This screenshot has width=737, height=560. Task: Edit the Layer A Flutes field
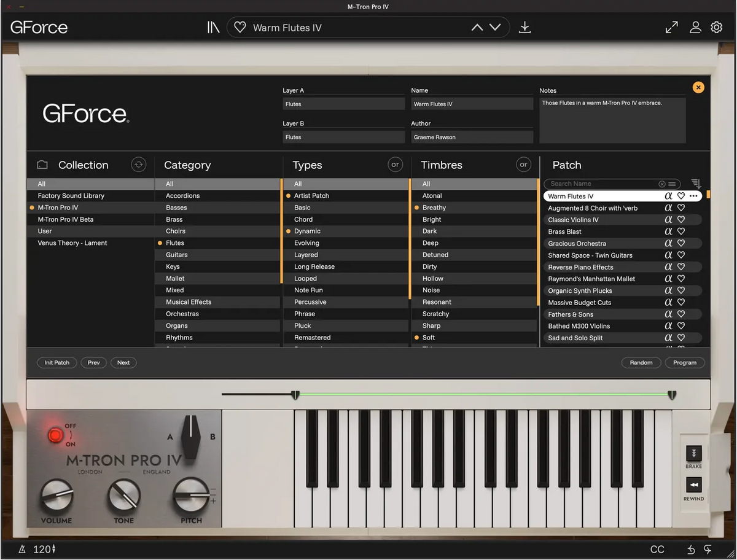pyautogui.click(x=344, y=104)
